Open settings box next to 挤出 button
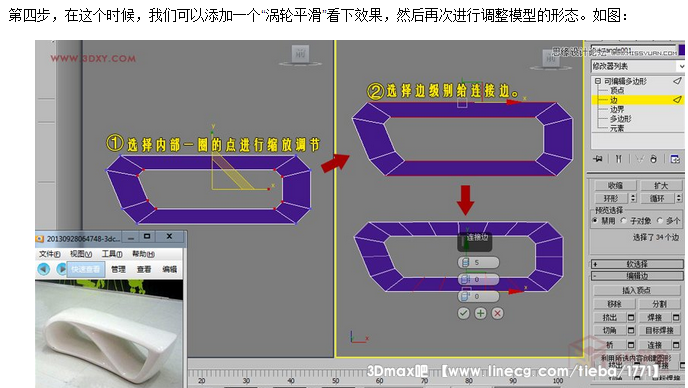 631,317
